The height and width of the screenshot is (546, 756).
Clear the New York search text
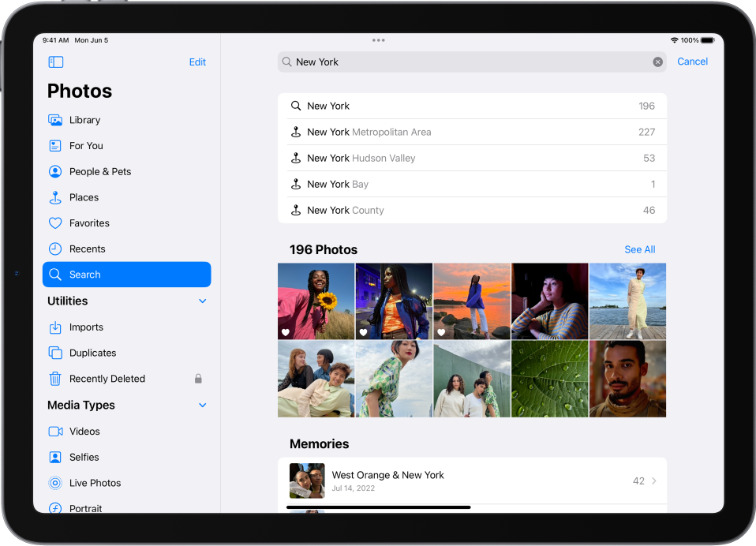657,62
